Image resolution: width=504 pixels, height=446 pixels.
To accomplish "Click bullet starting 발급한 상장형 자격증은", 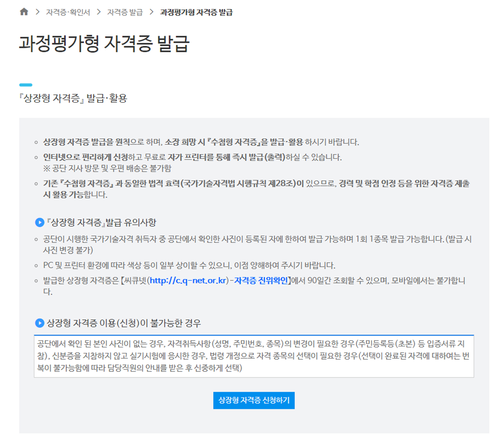I will coord(254,286).
